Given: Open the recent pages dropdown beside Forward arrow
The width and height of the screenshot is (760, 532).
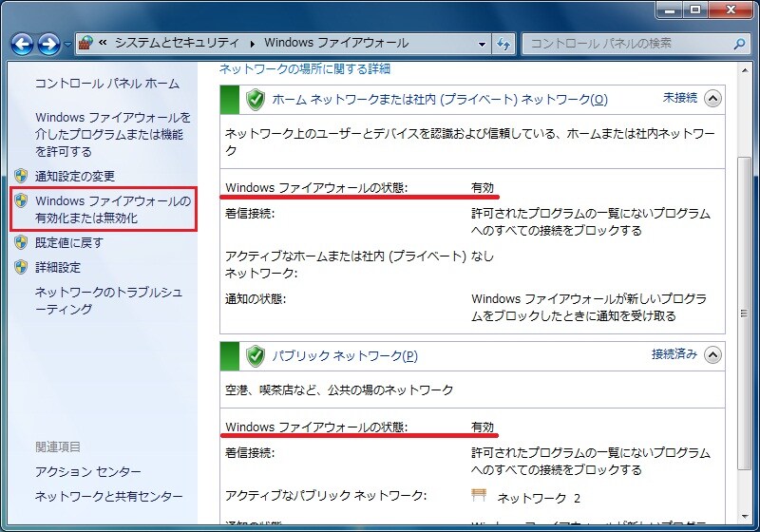Looking at the screenshot, I should tap(67, 45).
